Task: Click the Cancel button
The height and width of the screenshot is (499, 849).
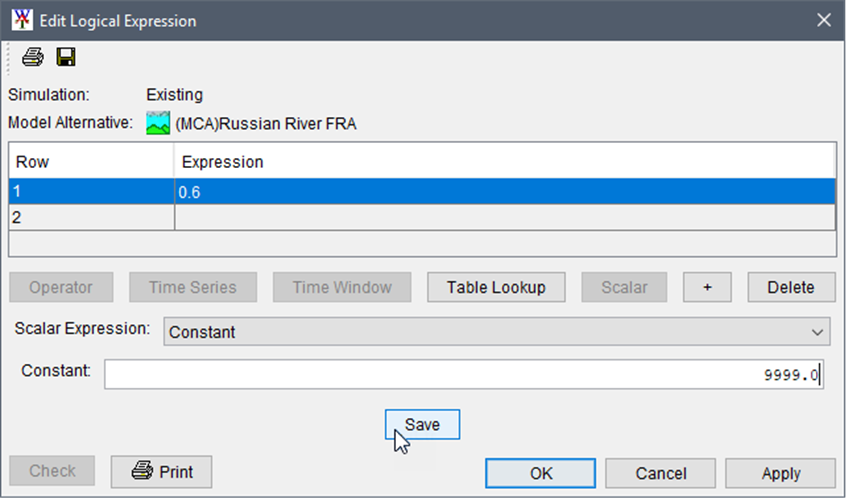Action: 661,474
